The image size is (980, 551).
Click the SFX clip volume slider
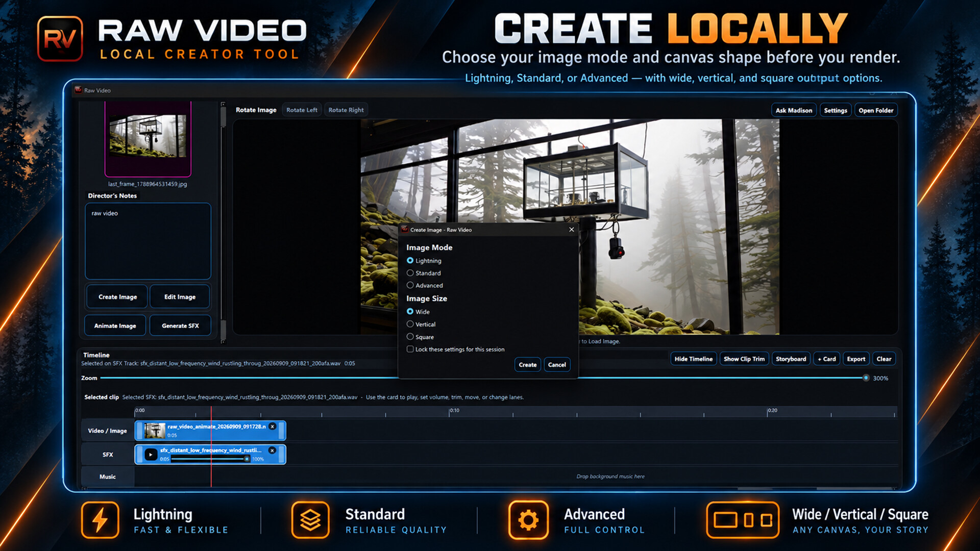click(210, 459)
